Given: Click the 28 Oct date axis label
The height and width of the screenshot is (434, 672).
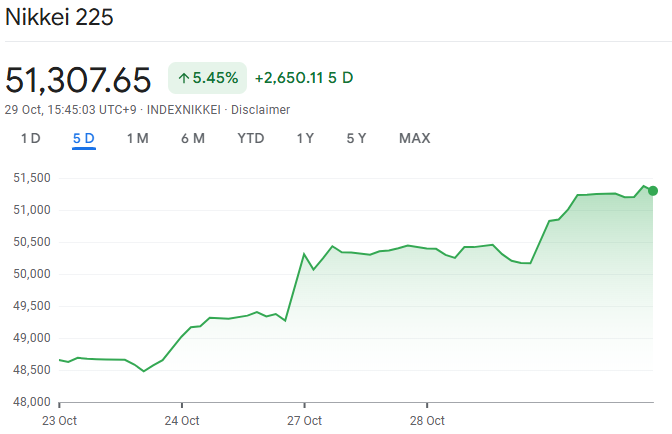Looking at the screenshot, I should (427, 421).
